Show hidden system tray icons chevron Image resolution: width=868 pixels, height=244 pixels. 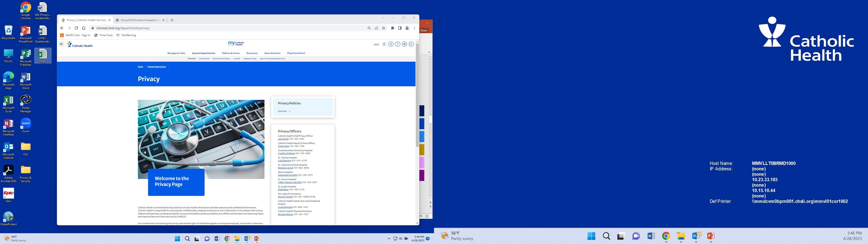click(389, 239)
